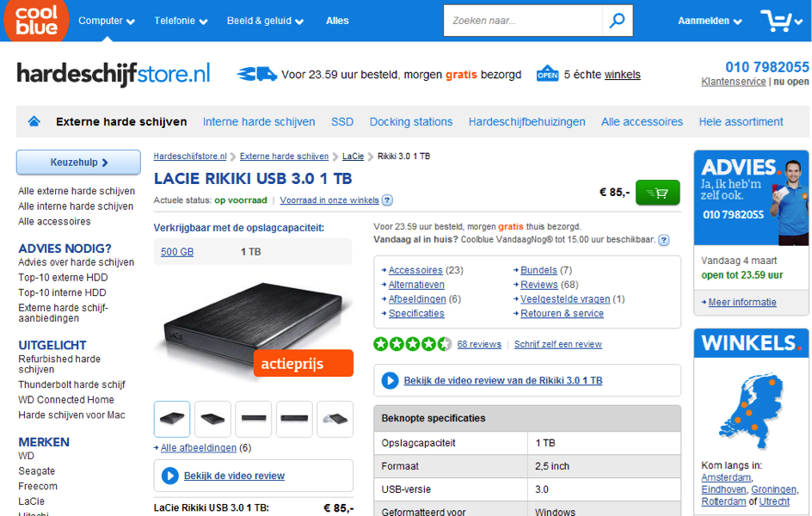Click the main LaCie drive product image

[254, 327]
